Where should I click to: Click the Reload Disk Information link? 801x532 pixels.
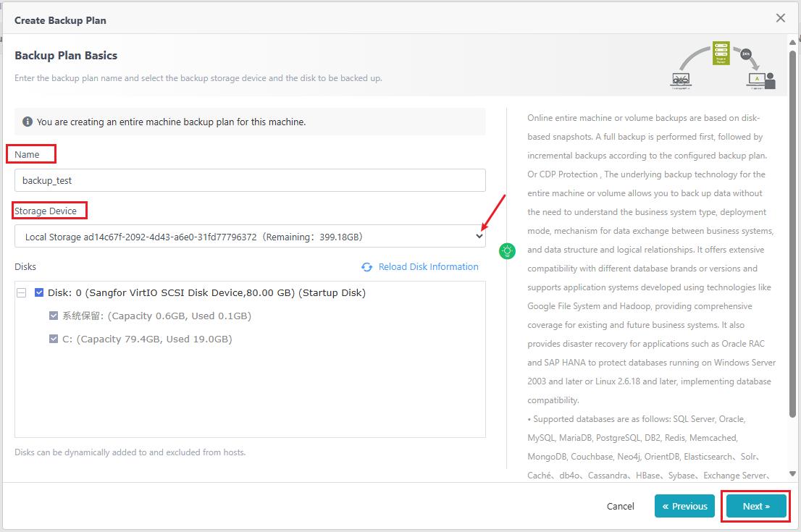[428, 267]
